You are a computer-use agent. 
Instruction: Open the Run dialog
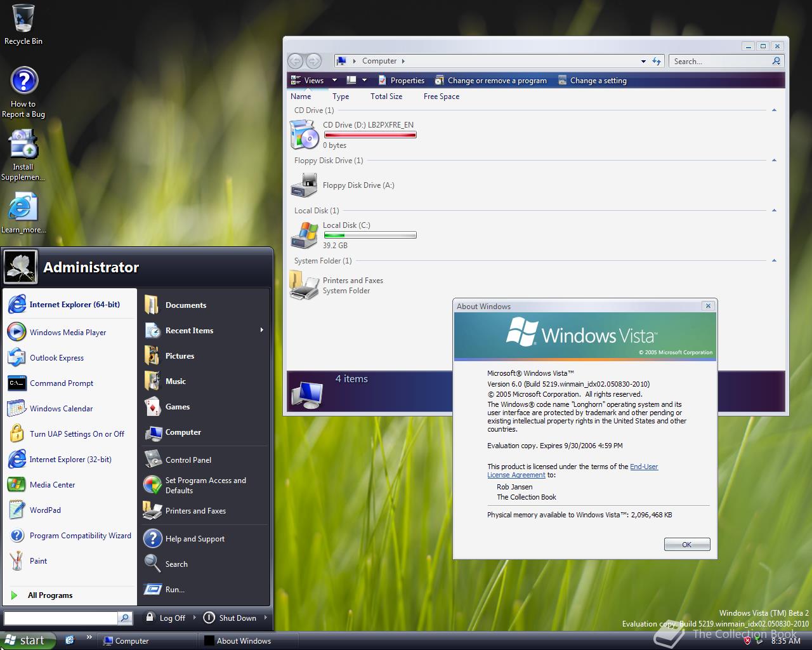click(204, 589)
